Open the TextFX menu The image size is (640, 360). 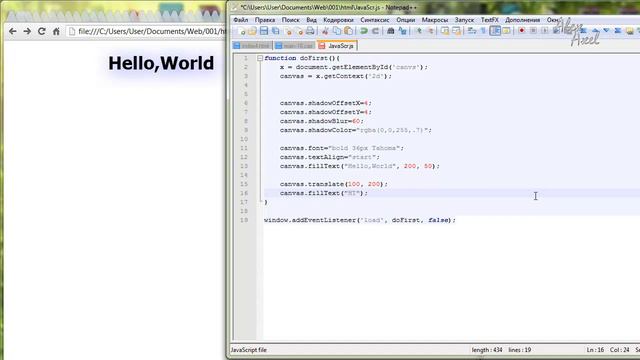coord(489,20)
